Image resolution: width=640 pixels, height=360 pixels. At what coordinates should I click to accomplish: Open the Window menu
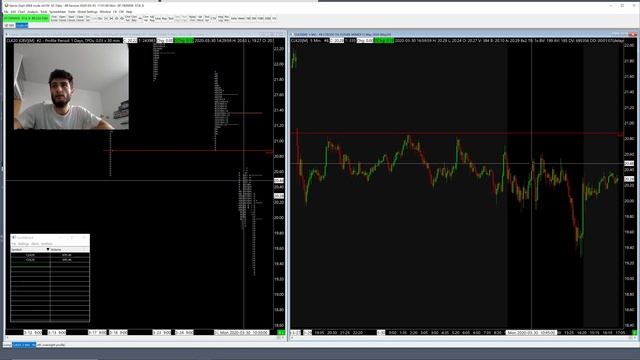point(105,12)
